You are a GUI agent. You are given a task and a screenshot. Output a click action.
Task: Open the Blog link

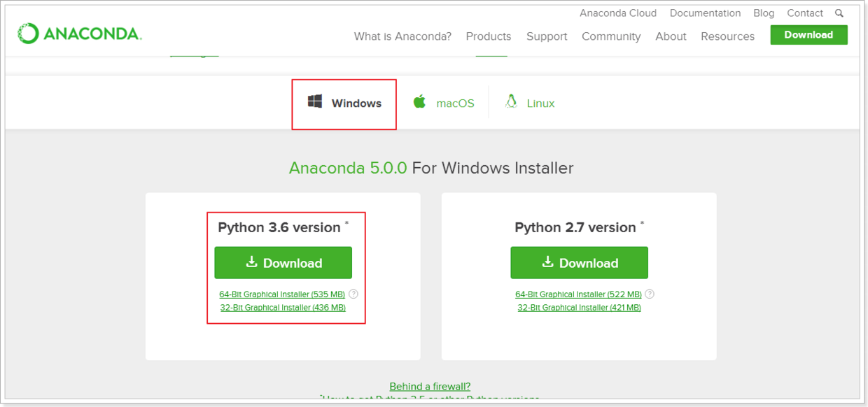tap(764, 13)
